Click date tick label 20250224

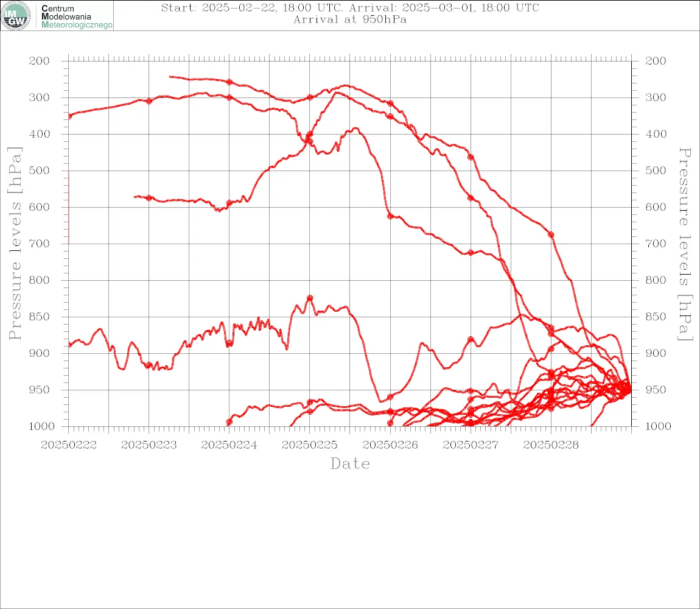(229, 445)
